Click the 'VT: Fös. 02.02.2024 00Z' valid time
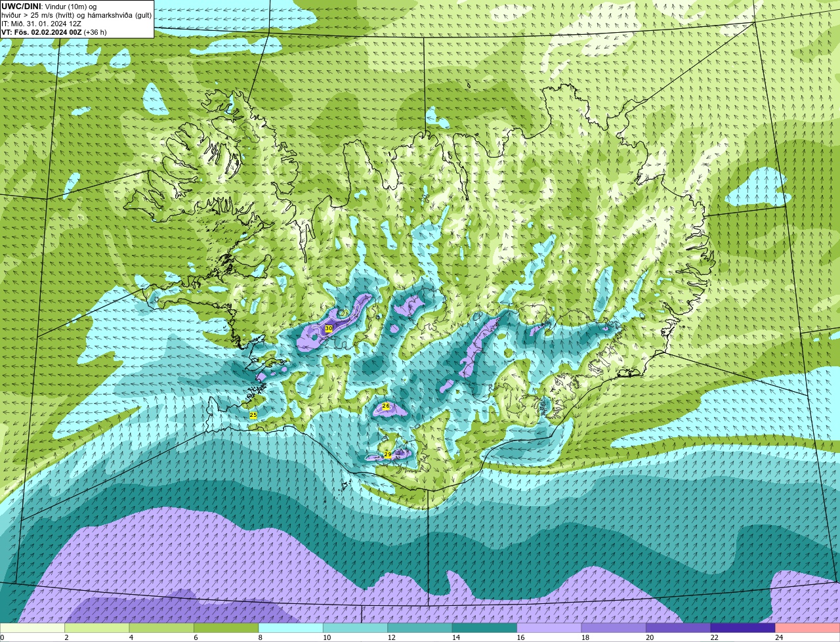This screenshot has width=840, height=642. click(41, 32)
